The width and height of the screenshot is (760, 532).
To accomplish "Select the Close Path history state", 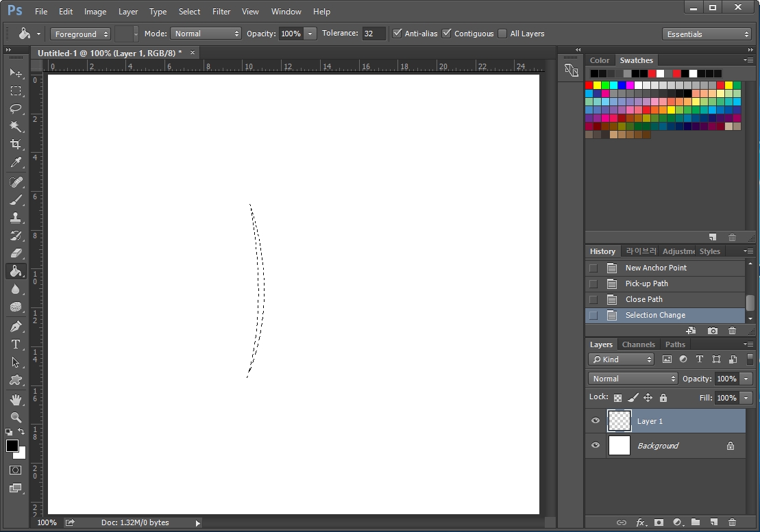I will click(665, 300).
